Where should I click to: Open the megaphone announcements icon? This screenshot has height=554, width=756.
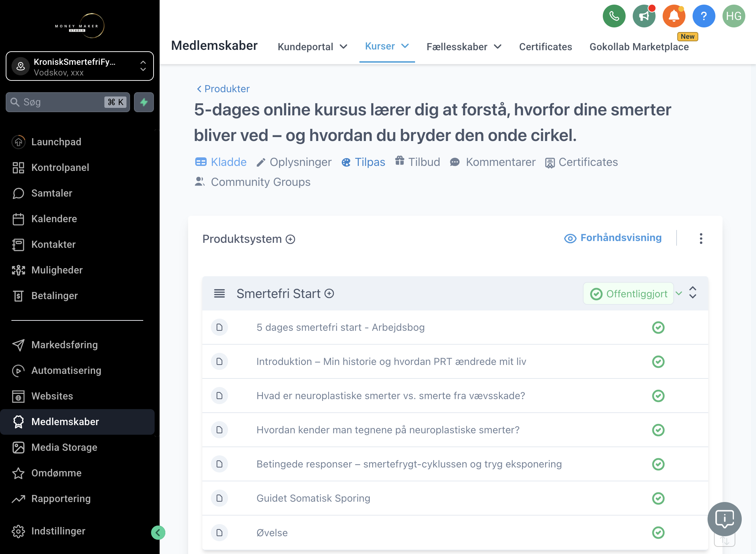click(x=644, y=16)
